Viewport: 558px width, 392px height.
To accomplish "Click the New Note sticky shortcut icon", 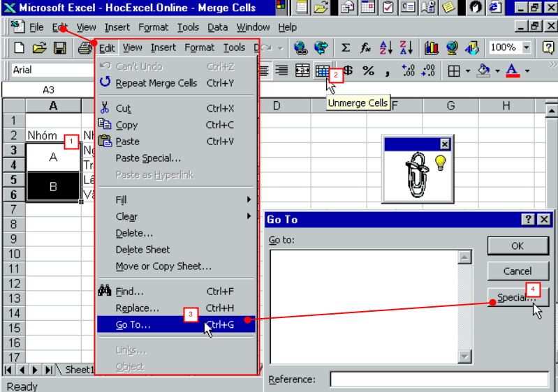I will tap(448, 7).
